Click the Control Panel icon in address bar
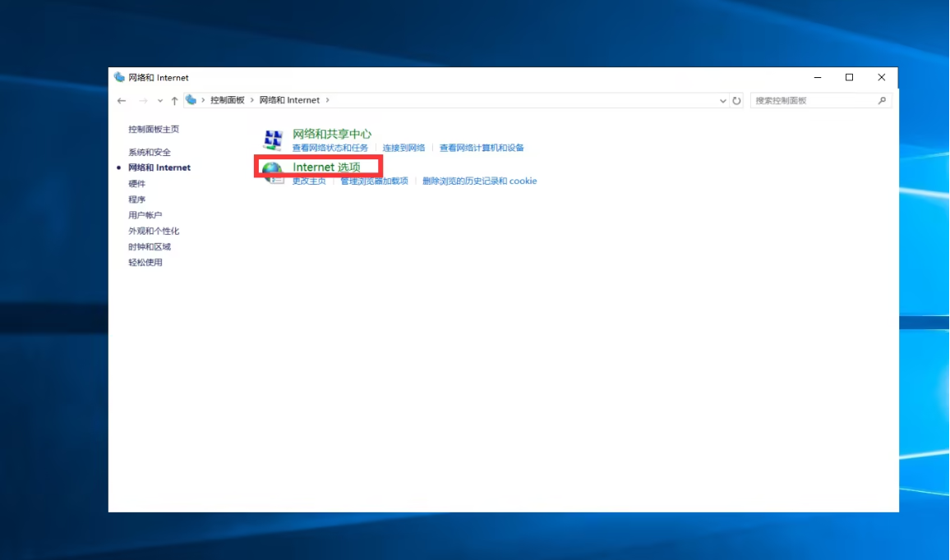This screenshot has width=950, height=560. pyautogui.click(x=191, y=100)
